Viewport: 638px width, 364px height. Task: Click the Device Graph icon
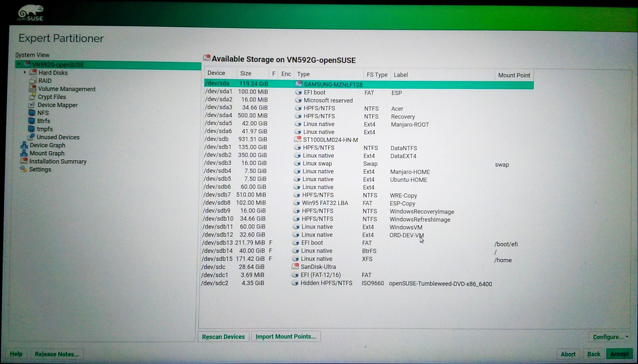point(24,145)
